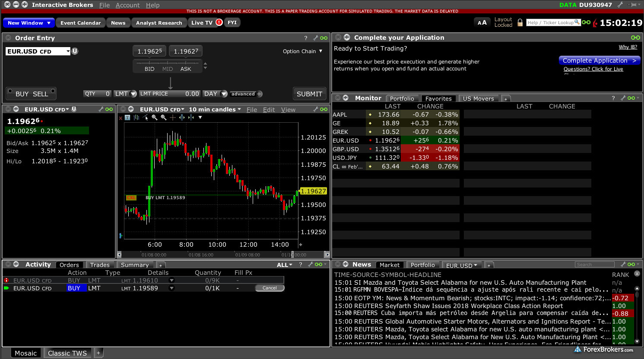Toggle the BUY side of order entry
644x359 pixels.
(22, 94)
